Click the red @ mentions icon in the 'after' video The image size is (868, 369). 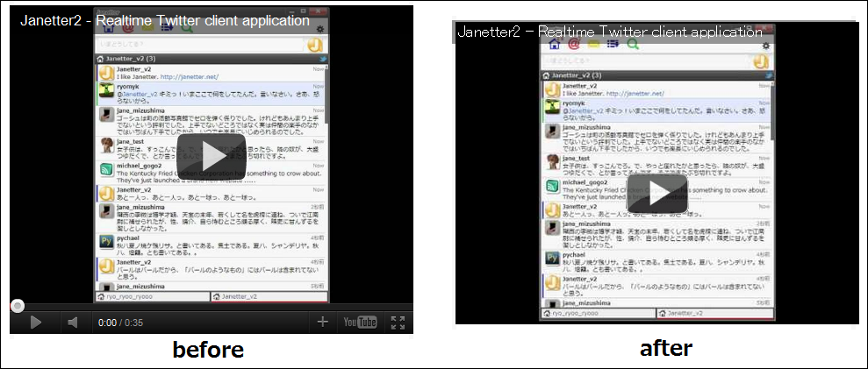click(574, 44)
